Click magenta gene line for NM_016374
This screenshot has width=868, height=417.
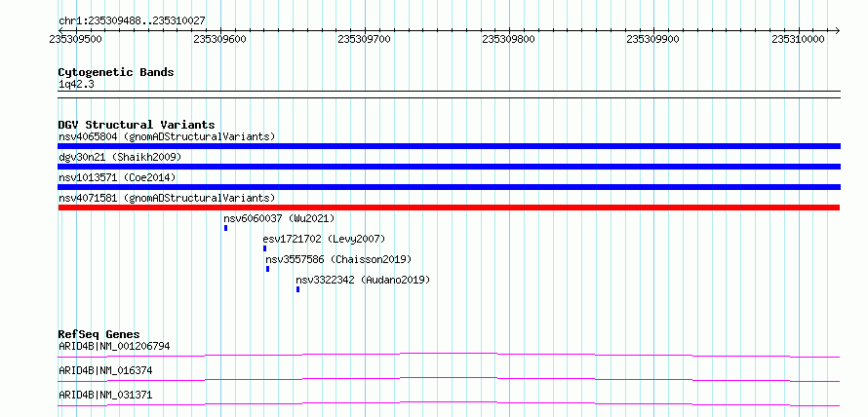point(449,379)
